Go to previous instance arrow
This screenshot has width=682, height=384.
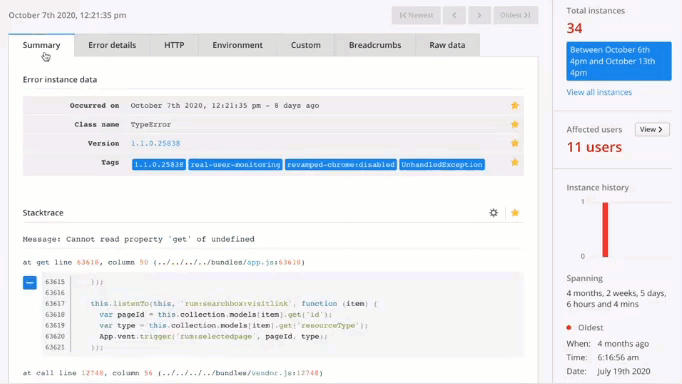click(x=454, y=15)
